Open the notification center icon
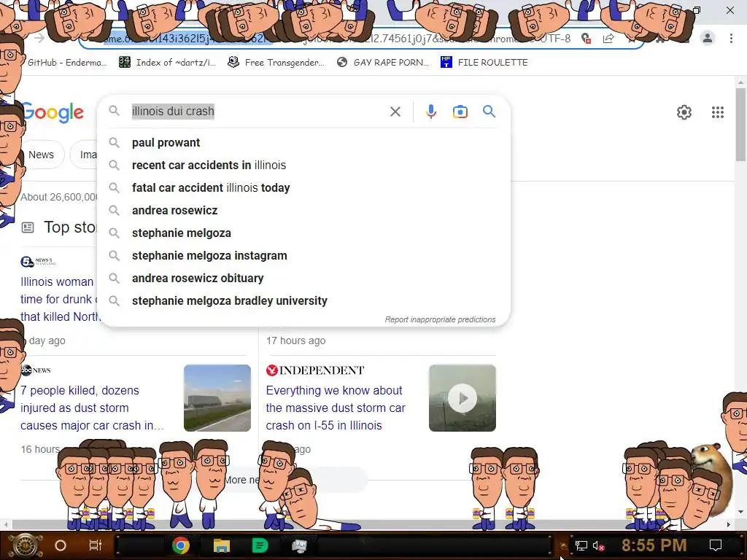The image size is (747, 560). tap(715, 545)
